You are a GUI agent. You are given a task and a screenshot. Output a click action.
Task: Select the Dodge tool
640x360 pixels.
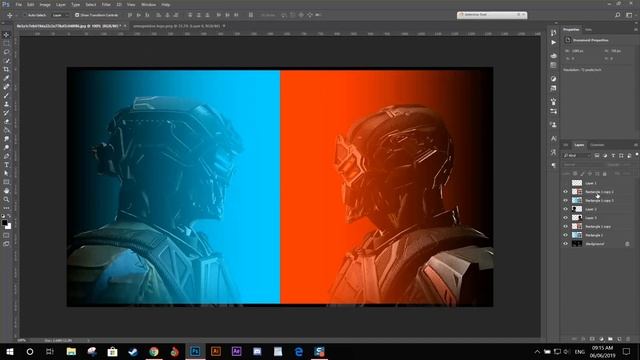coord(6,147)
